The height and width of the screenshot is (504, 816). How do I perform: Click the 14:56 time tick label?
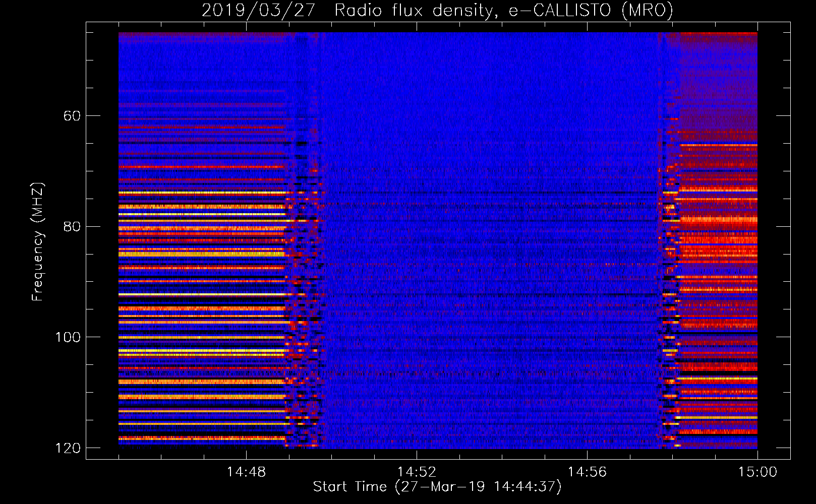[x=587, y=472]
